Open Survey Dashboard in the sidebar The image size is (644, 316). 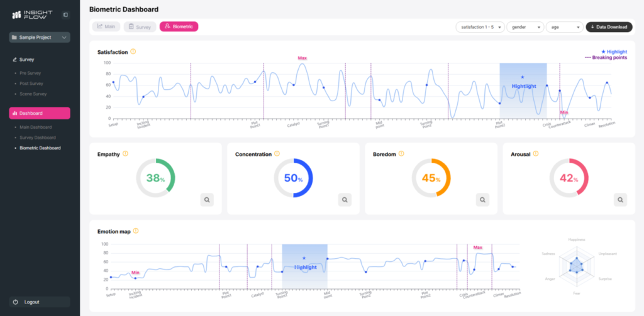37,138
